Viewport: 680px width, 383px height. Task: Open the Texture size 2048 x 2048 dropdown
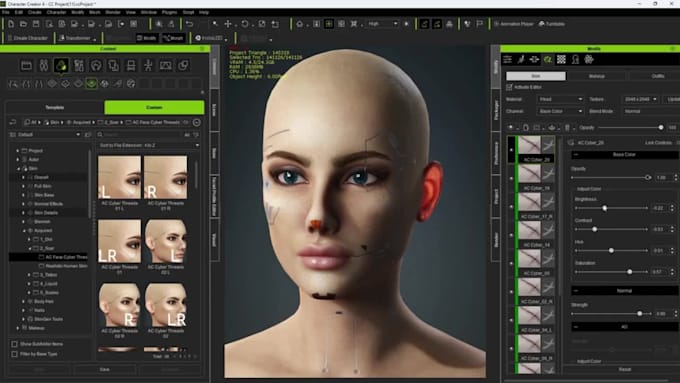[640, 99]
